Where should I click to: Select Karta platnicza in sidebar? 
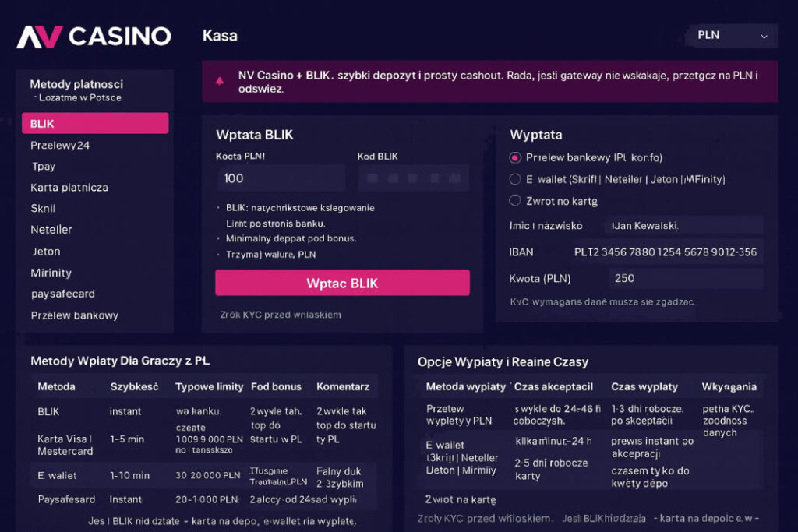[x=69, y=187]
